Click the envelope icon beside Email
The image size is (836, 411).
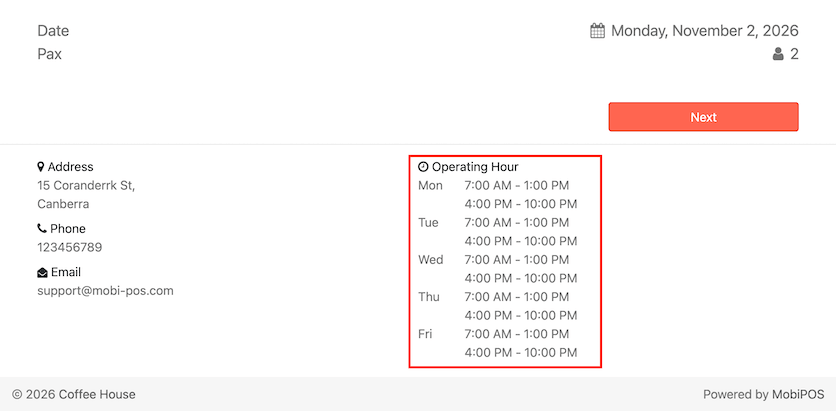42,272
